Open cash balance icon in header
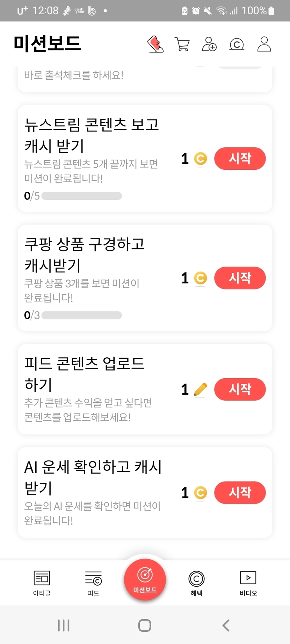290x644 pixels. click(237, 44)
